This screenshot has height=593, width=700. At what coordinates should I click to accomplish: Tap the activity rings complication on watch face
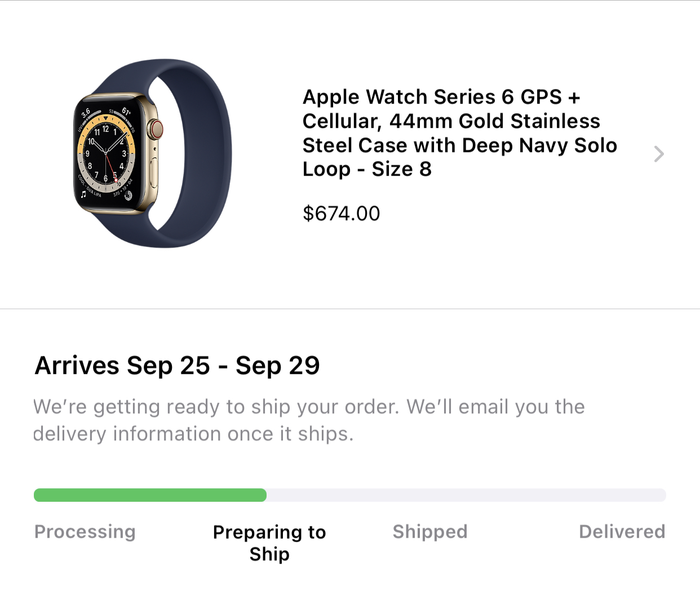tap(129, 195)
